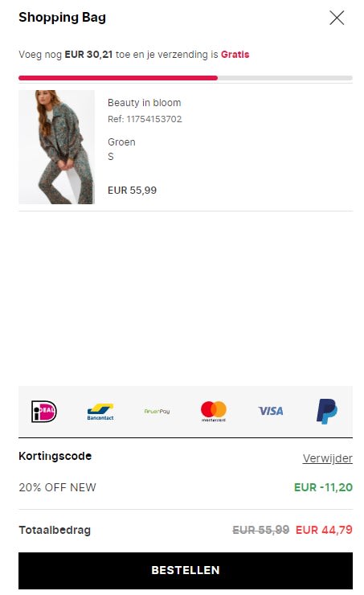The height and width of the screenshot is (595, 364).
Task: Click the iDEAL payment icon
Action: [44, 412]
